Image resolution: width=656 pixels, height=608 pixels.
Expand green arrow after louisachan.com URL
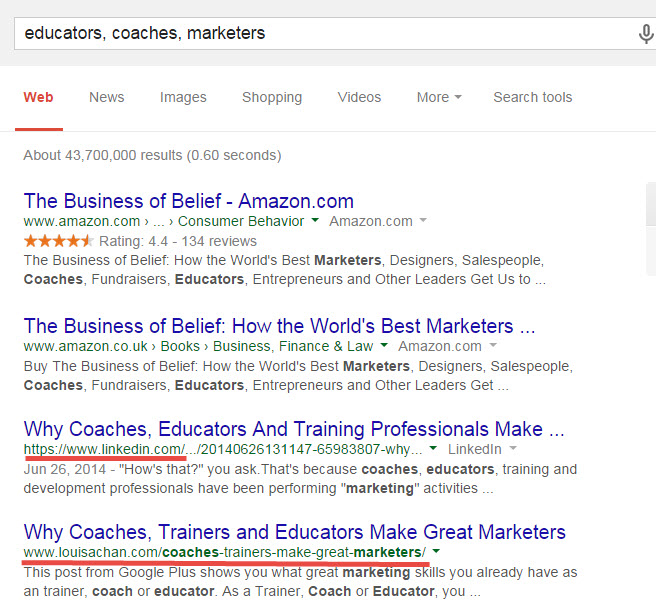[436, 551]
